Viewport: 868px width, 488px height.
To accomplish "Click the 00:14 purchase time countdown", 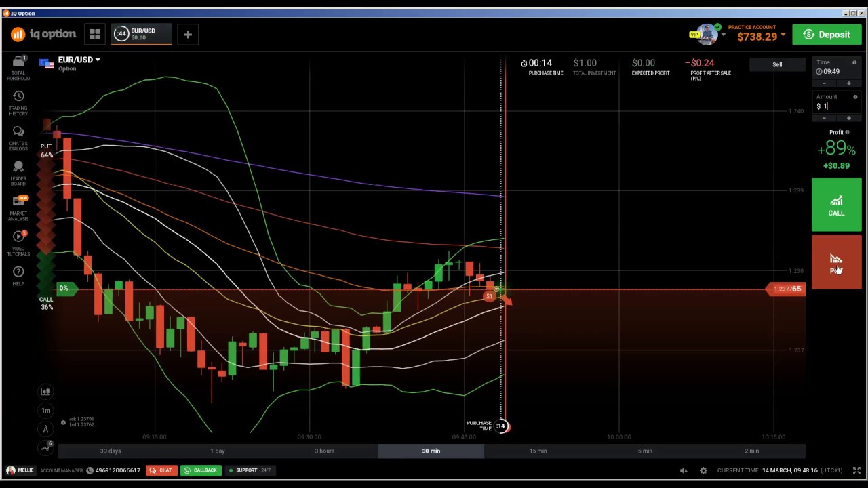I will 540,63.
